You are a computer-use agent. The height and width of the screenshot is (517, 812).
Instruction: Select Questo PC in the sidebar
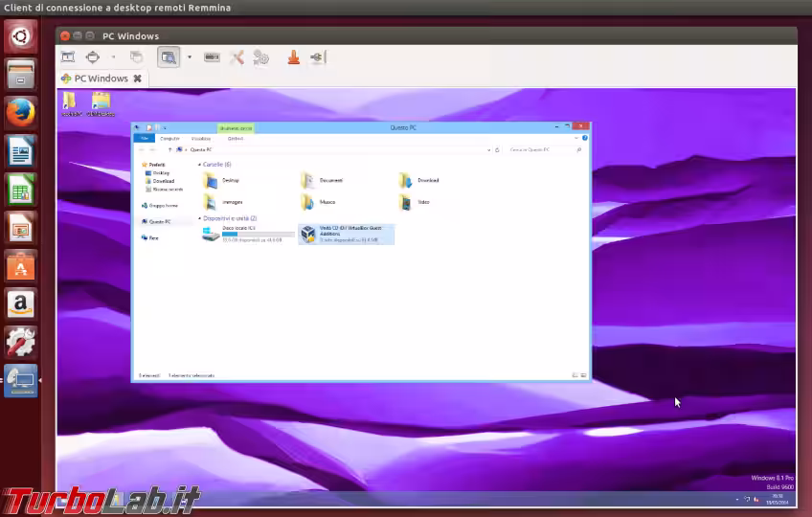tap(156, 222)
